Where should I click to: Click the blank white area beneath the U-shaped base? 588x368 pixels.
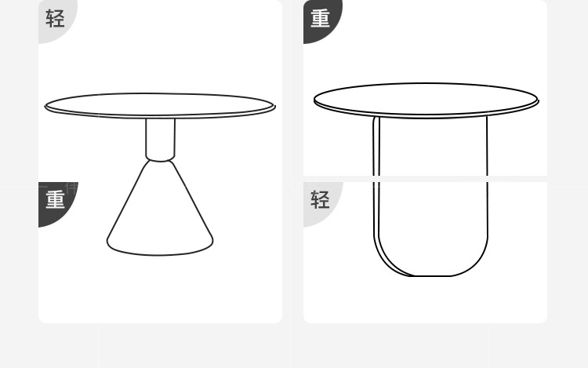click(x=425, y=300)
